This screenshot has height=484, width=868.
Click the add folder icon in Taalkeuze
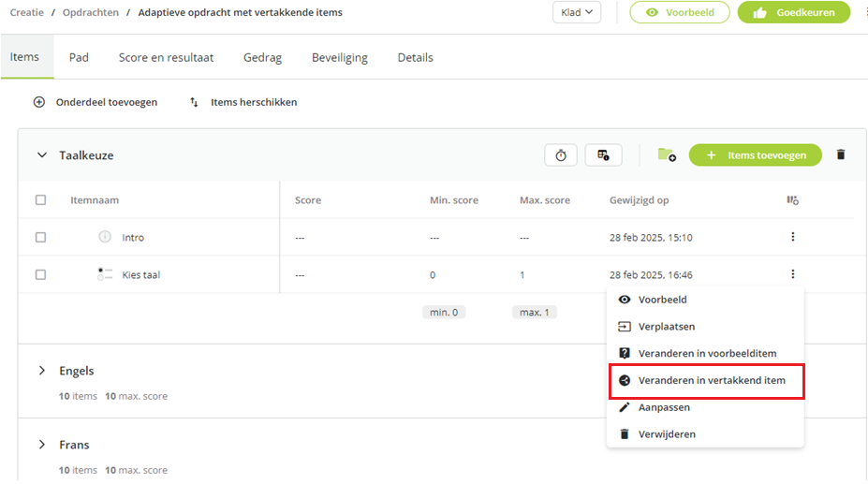click(667, 155)
